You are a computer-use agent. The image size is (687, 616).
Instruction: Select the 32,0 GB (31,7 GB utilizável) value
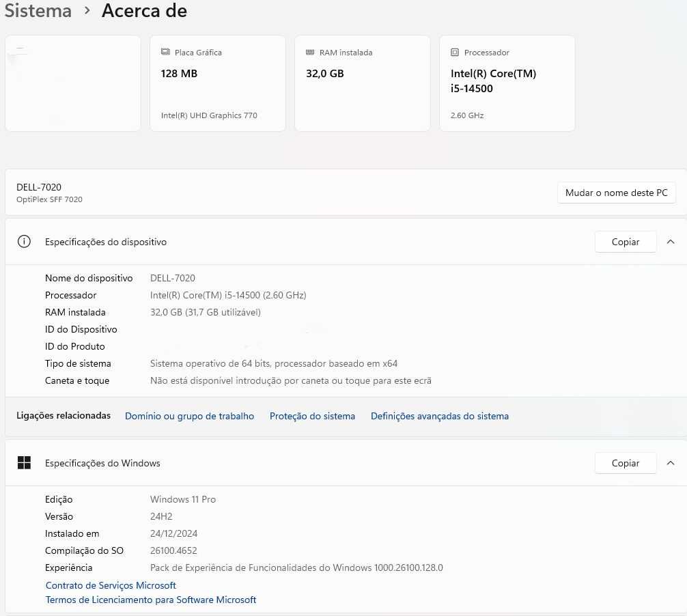tap(205, 312)
